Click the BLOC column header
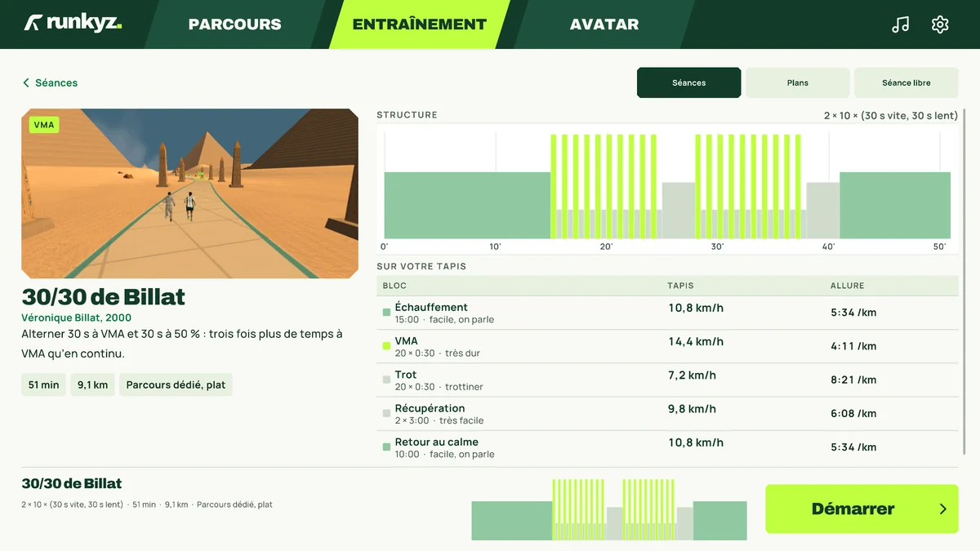 (x=394, y=286)
